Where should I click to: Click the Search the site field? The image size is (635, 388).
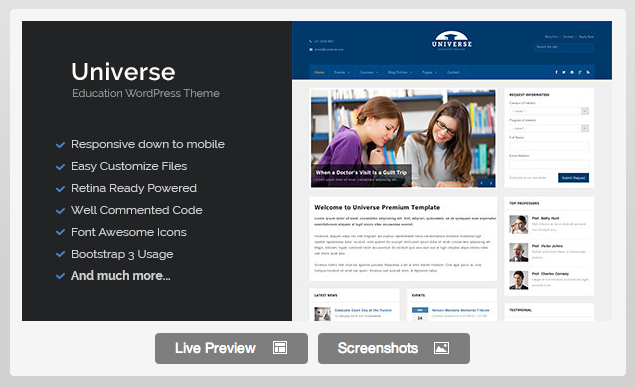[564, 47]
